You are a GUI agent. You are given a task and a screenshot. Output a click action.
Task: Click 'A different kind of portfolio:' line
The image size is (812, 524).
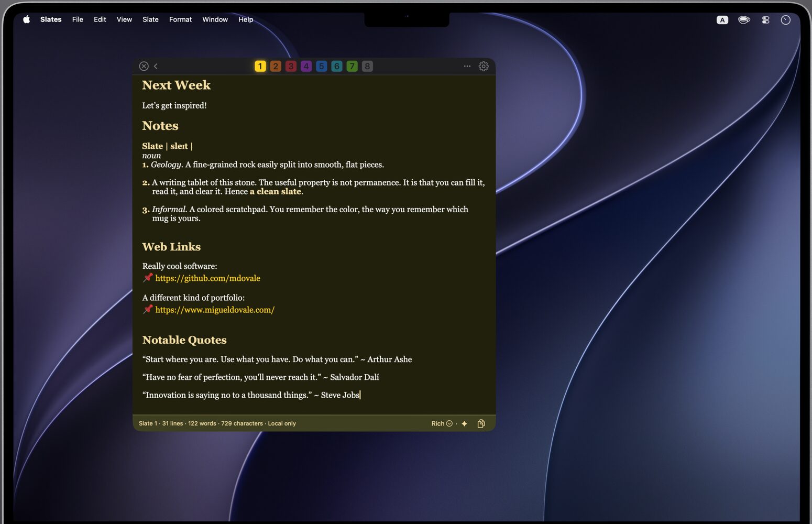pyautogui.click(x=193, y=298)
